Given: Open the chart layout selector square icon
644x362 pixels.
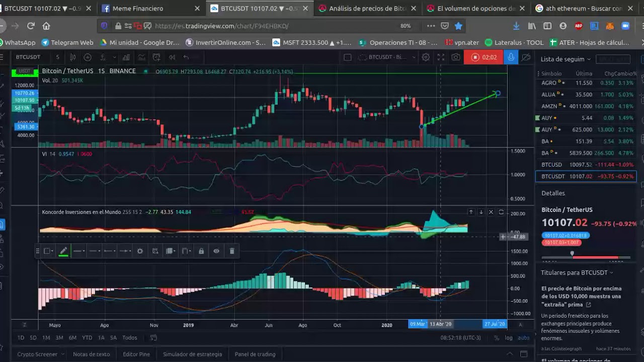Looking at the screenshot, I should pyautogui.click(x=347, y=57).
